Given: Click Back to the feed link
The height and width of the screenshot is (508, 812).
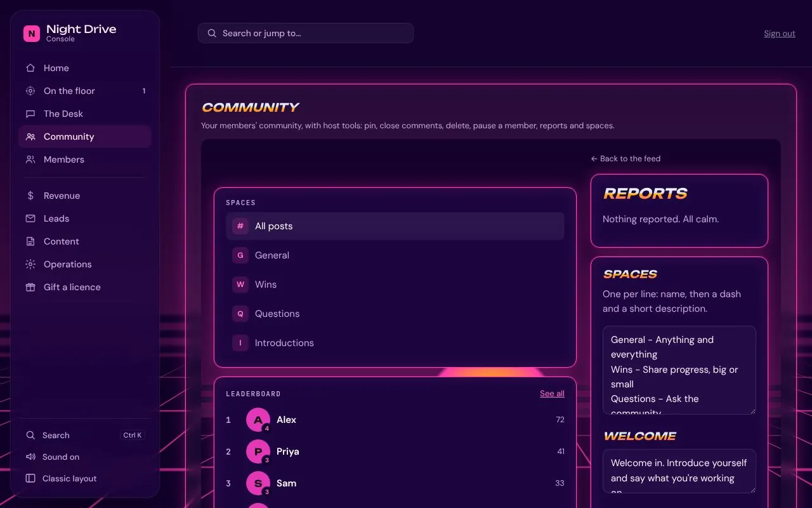Looking at the screenshot, I should pos(625,159).
